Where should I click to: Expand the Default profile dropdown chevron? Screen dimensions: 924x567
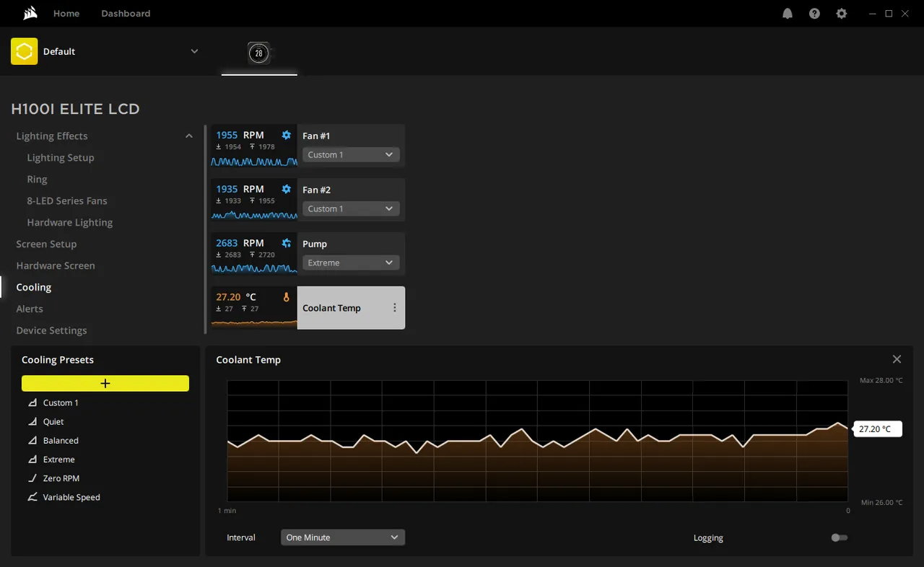point(194,51)
